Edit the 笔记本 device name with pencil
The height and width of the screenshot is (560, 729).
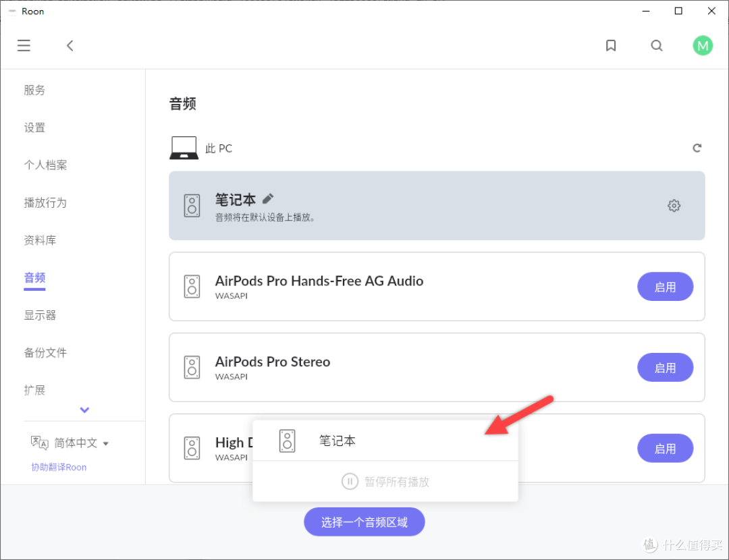click(268, 198)
